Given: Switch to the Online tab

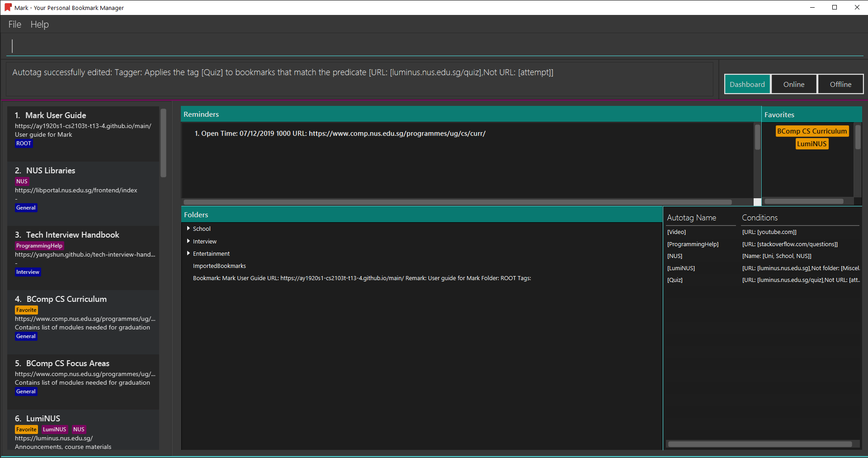Looking at the screenshot, I should 794,84.
